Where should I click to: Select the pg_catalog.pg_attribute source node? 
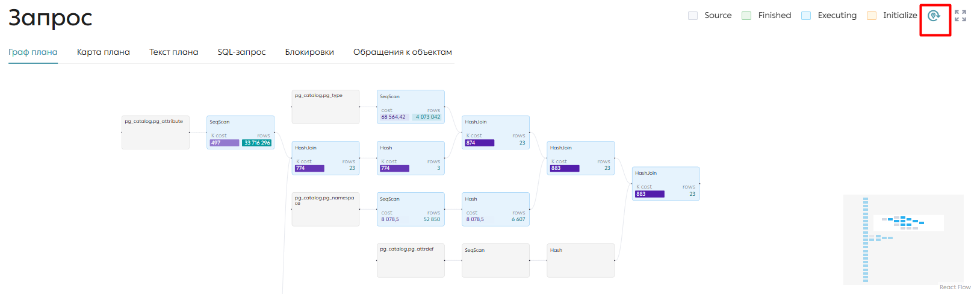pos(156,133)
